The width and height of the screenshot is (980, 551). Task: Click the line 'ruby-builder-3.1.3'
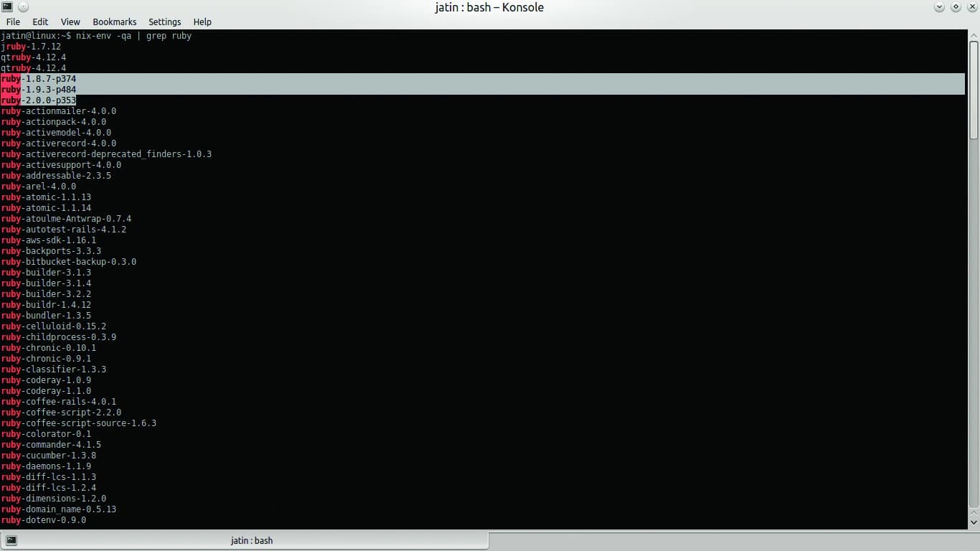pyautogui.click(x=46, y=273)
